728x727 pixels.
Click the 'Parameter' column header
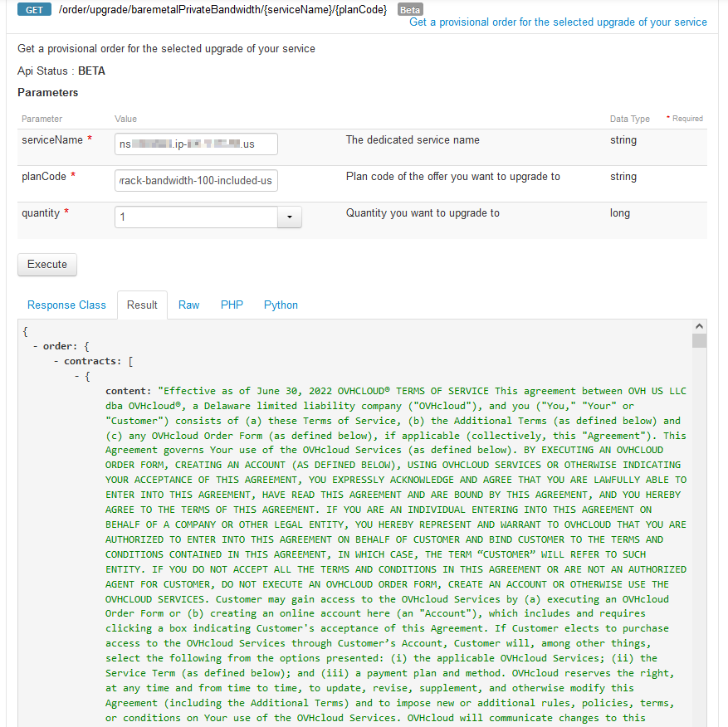(42, 119)
